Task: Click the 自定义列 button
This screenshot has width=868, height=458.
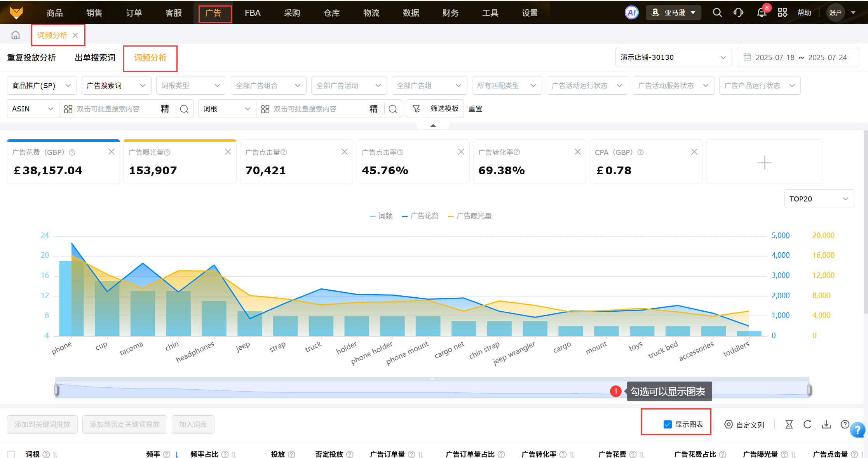Action: 744,425
